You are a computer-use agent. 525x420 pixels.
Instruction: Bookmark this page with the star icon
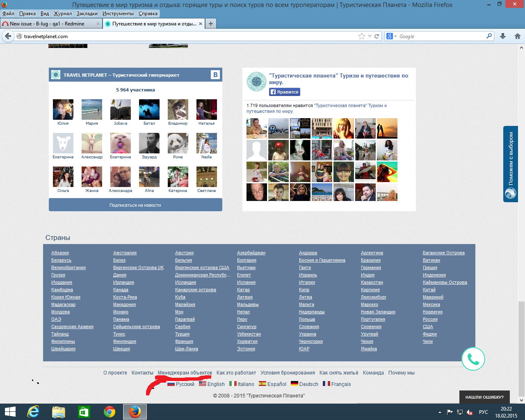click(x=361, y=36)
